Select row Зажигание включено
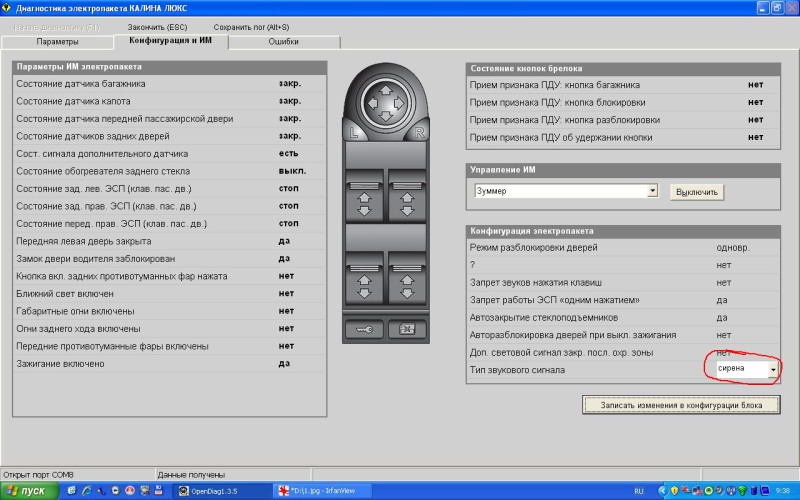 coord(169,364)
